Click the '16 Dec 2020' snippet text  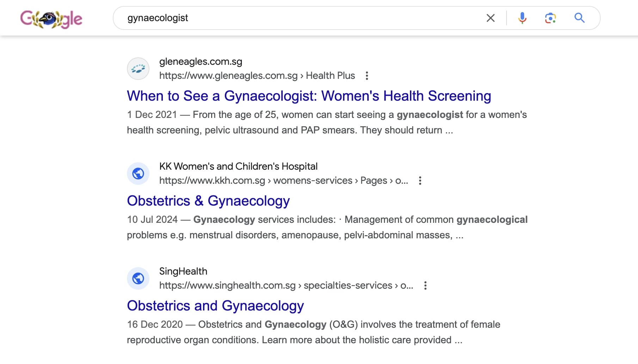pos(155,325)
